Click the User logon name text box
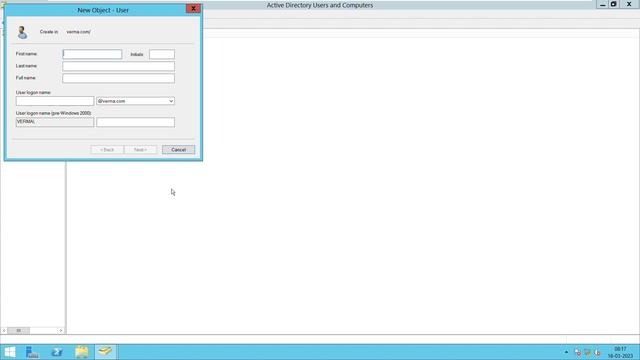This screenshot has height=360, width=640. tap(55, 101)
